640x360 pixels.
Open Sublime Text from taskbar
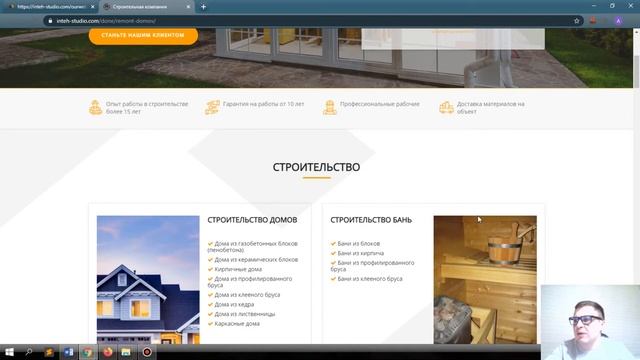pos(49,352)
